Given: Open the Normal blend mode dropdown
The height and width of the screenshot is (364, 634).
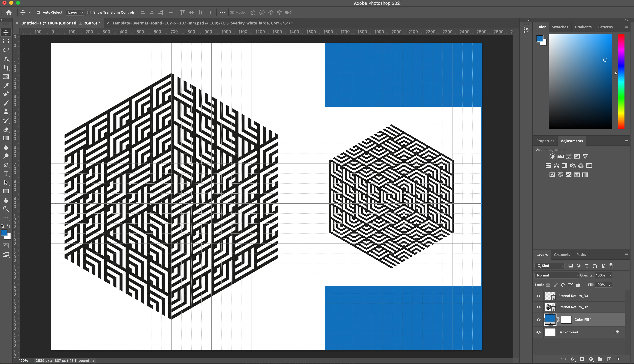Looking at the screenshot, I should click(x=556, y=275).
